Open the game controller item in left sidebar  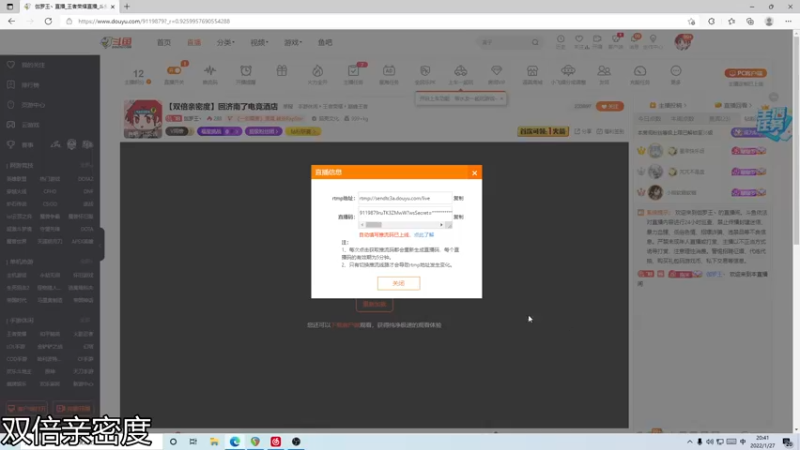point(24,124)
